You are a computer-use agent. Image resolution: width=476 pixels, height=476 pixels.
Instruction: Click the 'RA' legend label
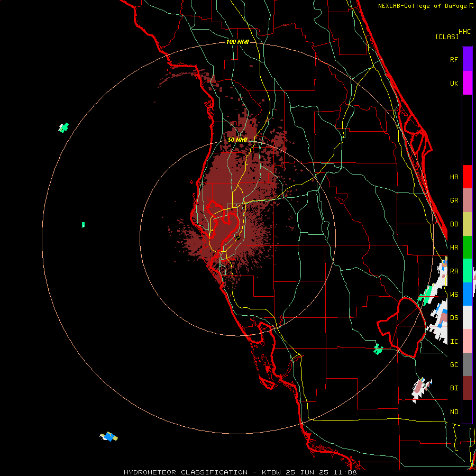454,271
